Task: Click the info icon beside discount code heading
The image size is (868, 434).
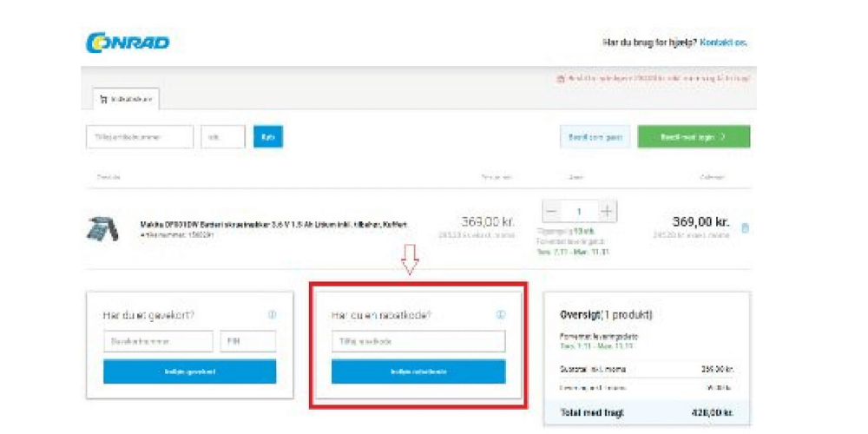Action: 500,315
